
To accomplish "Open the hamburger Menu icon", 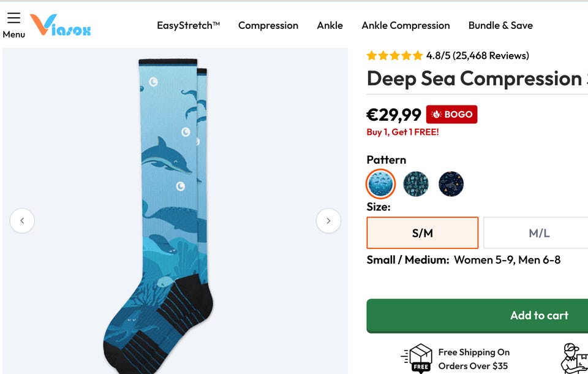I will 13,18.
